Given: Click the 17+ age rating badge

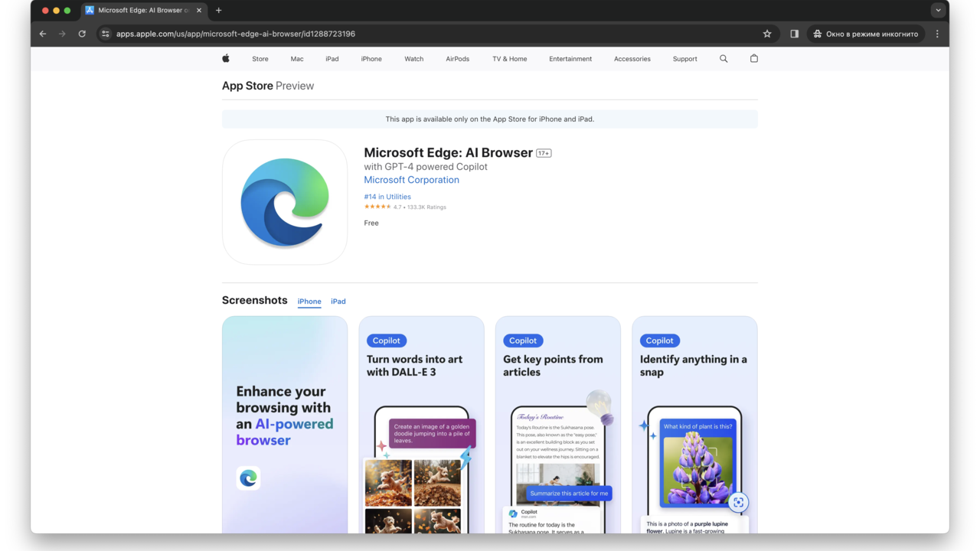Looking at the screenshot, I should [x=544, y=153].
